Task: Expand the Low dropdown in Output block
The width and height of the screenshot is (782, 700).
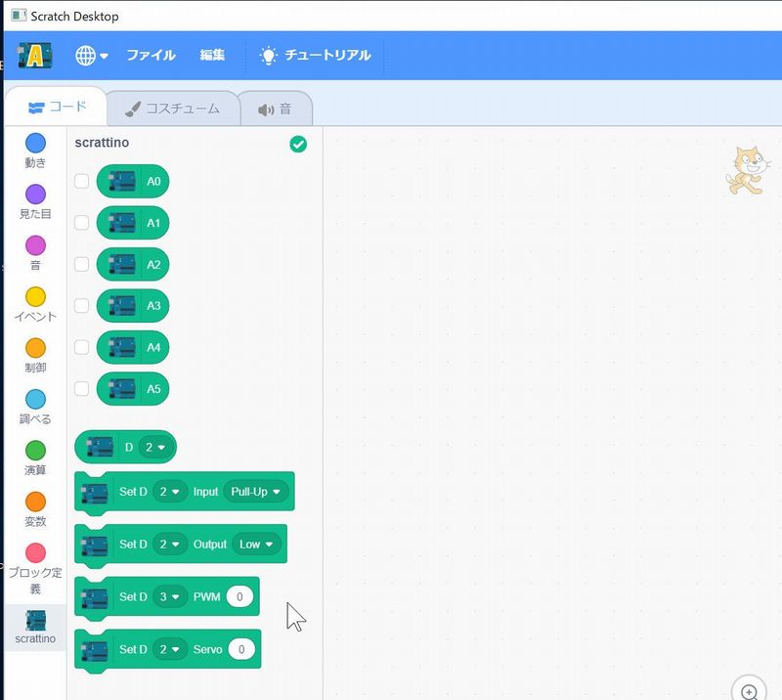Action: coord(257,544)
